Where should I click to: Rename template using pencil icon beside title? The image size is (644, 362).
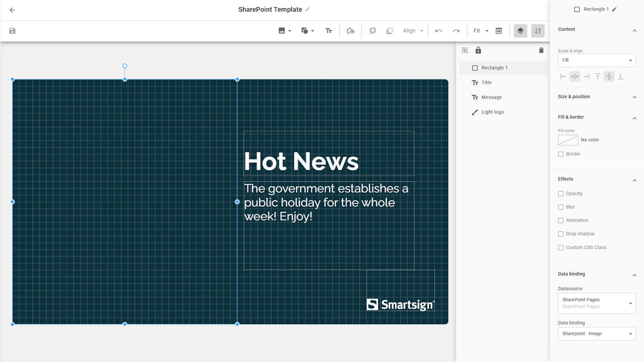click(308, 10)
